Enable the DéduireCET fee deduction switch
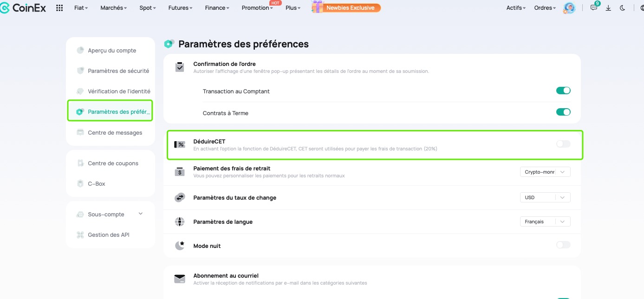The height and width of the screenshot is (299, 644). (563, 144)
